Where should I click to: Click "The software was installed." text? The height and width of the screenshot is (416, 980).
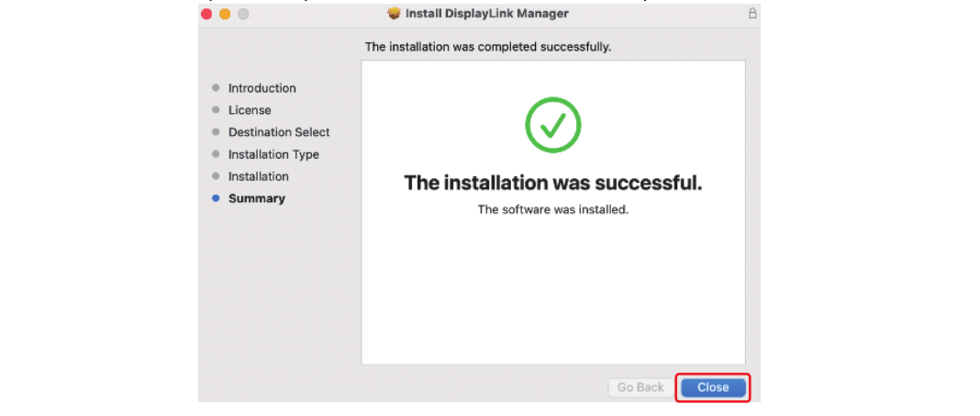pyautogui.click(x=552, y=209)
